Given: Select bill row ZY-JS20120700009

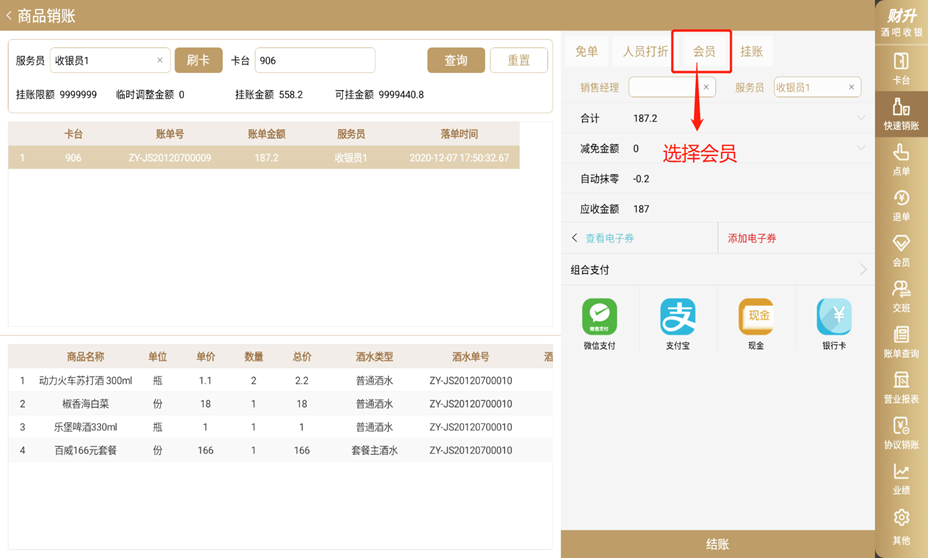Looking at the screenshot, I should (264, 157).
